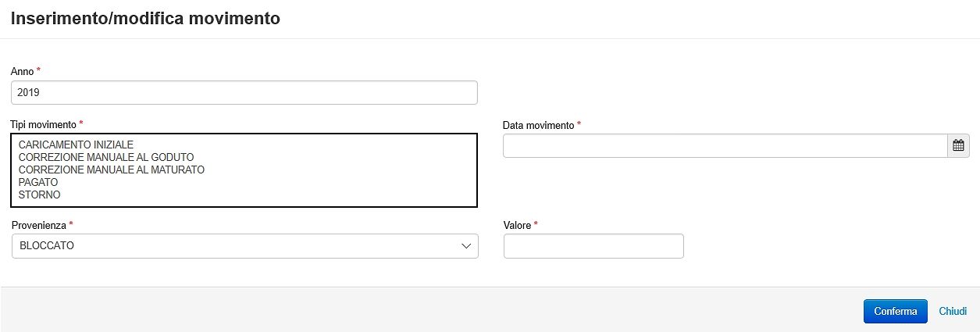This screenshot has width=980, height=332.
Task: Click into the Valore input field
Action: (593, 246)
